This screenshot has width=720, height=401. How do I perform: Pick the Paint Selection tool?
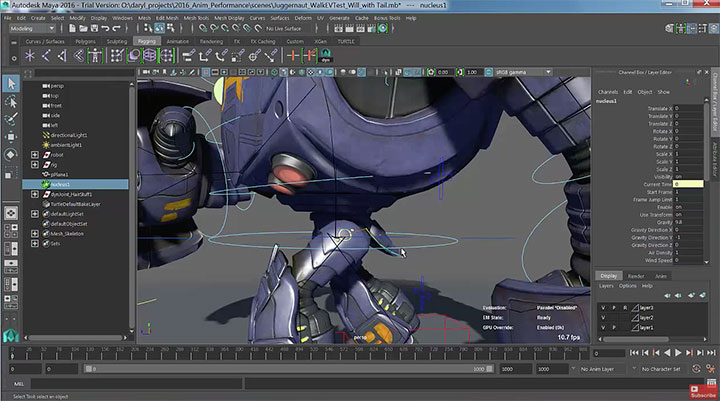pos(11,119)
